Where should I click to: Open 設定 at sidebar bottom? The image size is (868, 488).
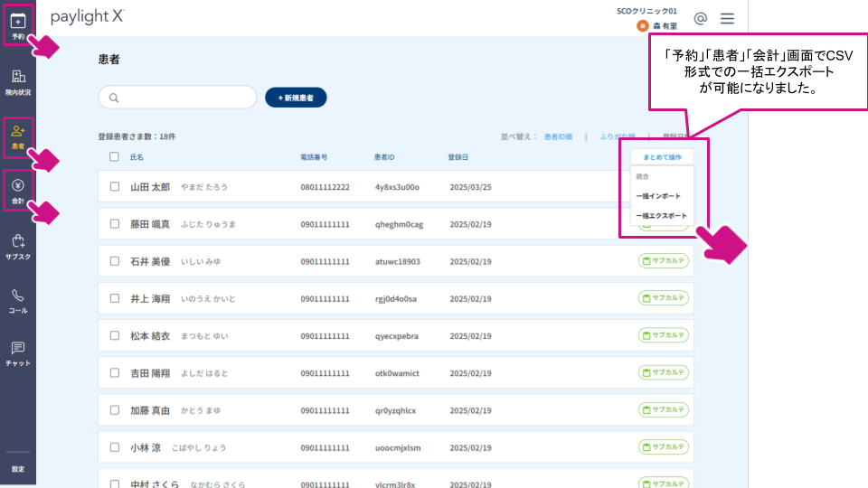pyautogui.click(x=18, y=469)
